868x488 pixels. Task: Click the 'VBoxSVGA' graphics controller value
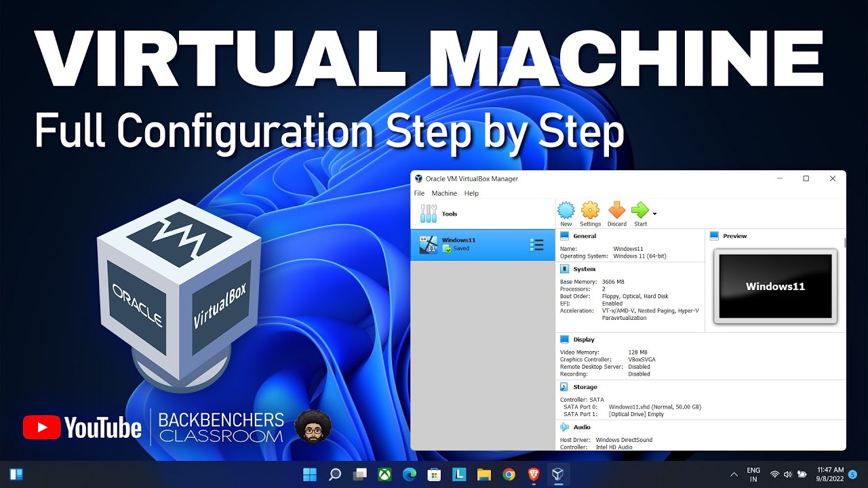click(x=642, y=359)
